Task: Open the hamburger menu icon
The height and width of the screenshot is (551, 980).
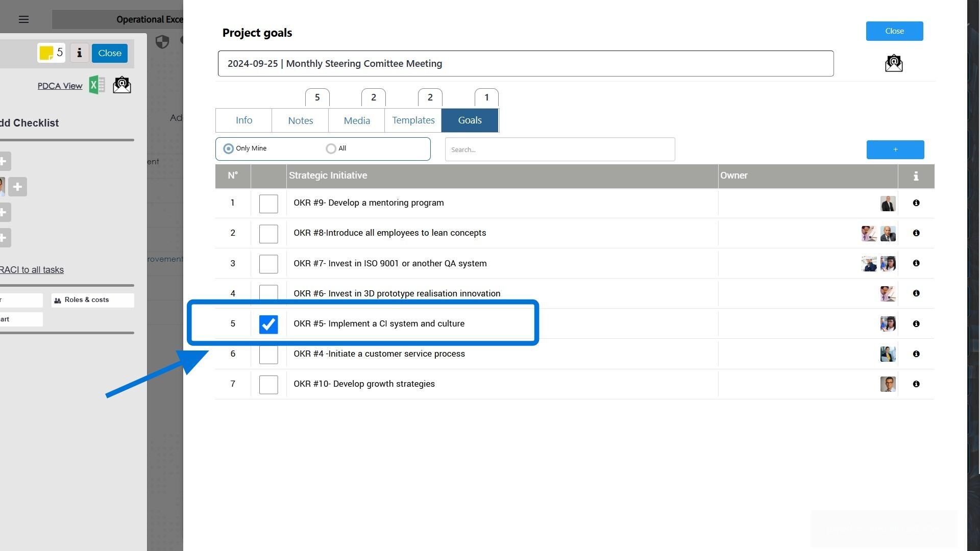Action: (x=23, y=19)
